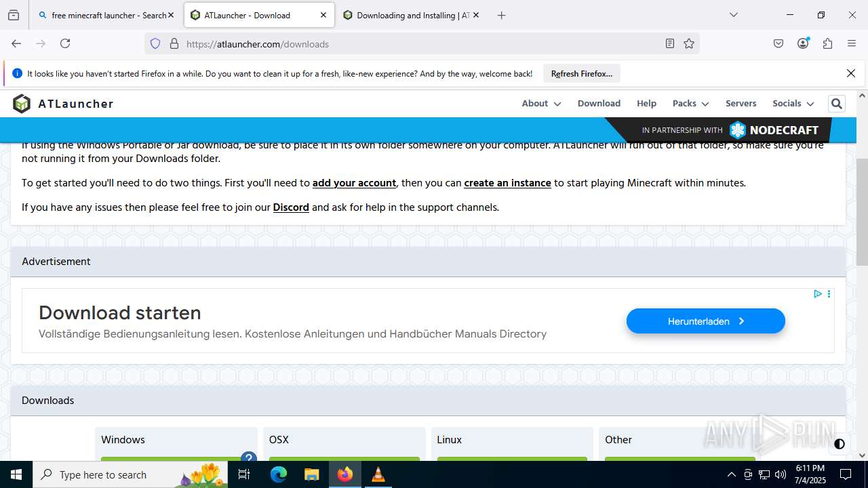Image resolution: width=868 pixels, height=488 pixels.
Task: Open Task View on taskbar
Action: coord(245,474)
